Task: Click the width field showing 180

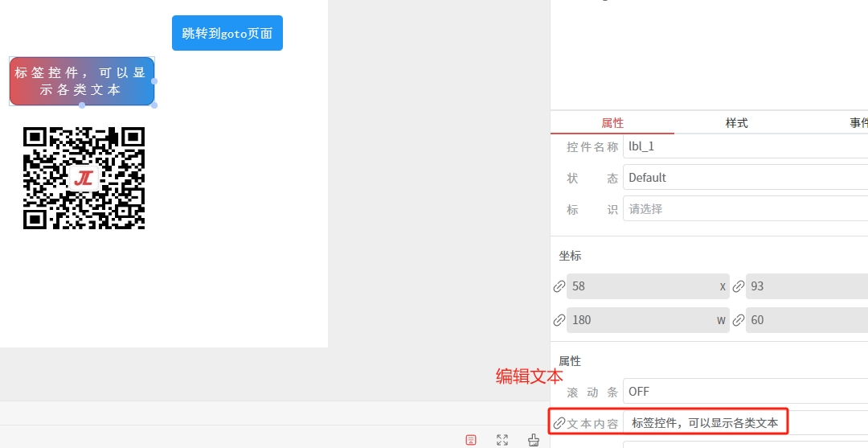Action: pos(648,320)
